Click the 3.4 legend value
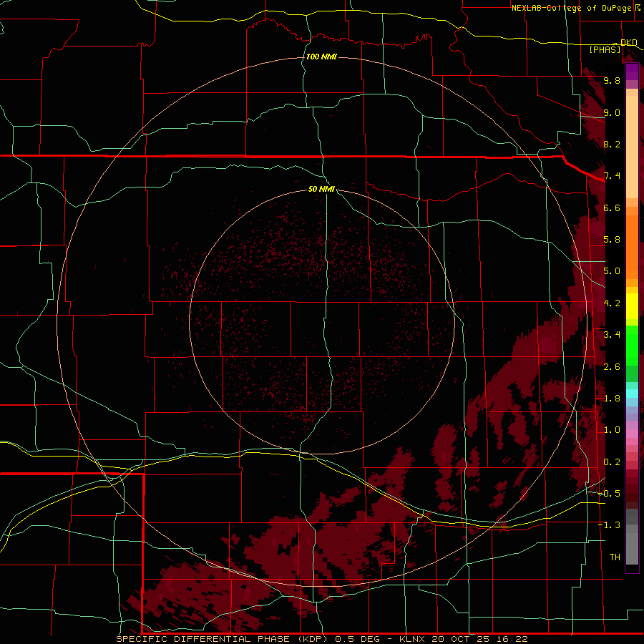Image resolution: width=644 pixels, height=644 pixels. [612, 335]
